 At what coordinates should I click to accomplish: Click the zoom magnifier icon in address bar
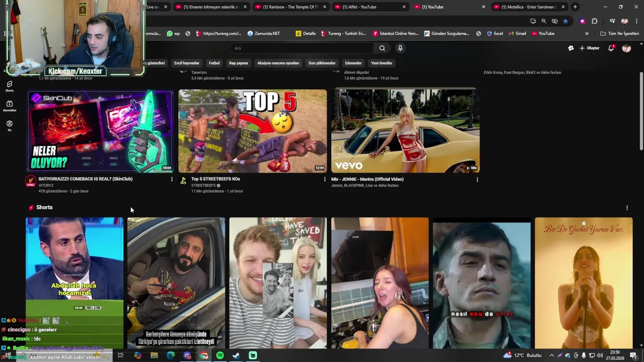[x=544, y=21]
